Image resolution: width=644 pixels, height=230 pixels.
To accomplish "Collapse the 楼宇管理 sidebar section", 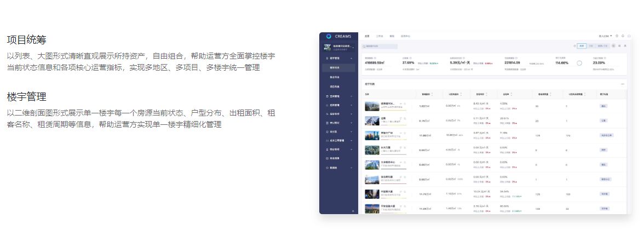I will click(x=352, y=58).
